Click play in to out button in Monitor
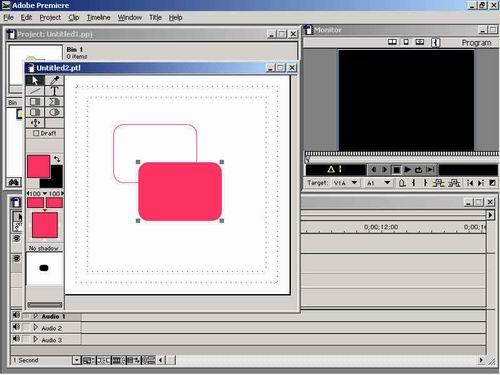500x375 pixels. point(430,170)
